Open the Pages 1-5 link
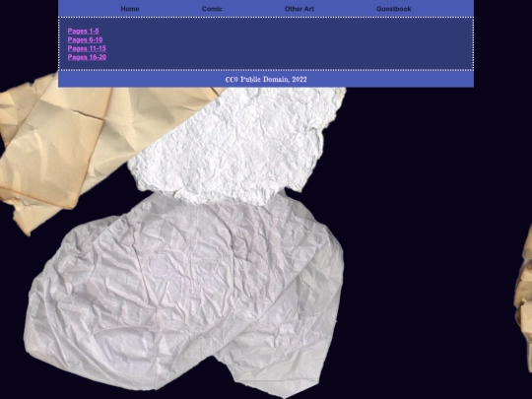 click(x=83, y=31)
